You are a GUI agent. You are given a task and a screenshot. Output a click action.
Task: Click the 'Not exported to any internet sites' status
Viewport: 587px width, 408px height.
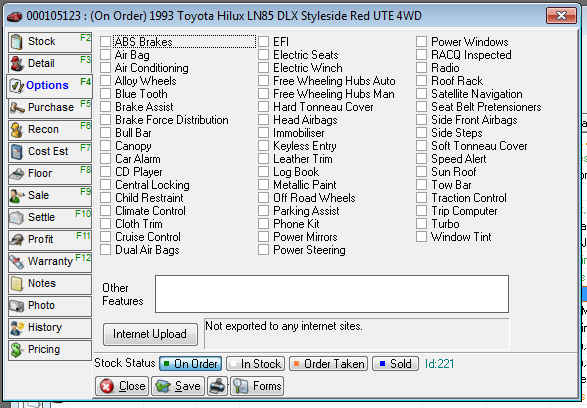point(284,326)
